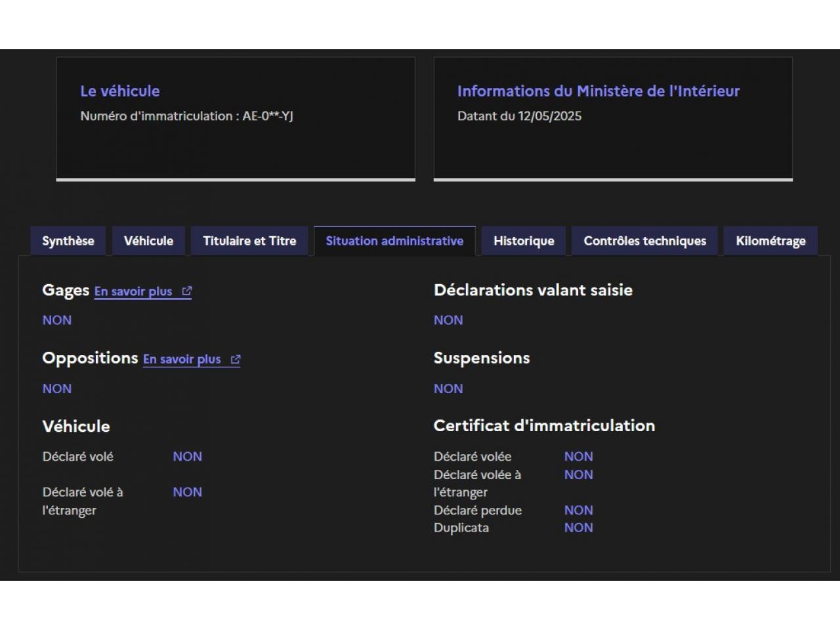Follow the Gages 'En savoir plus' link
Viewport: 840px width, 630px height.
pyautogui.click(x=133, y=291)
